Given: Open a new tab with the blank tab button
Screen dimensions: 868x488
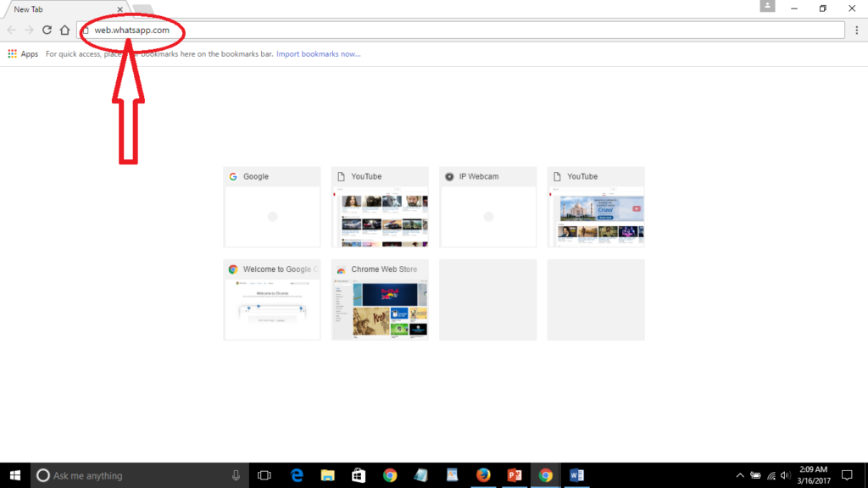Looking at the screenshot, I should (142, 9).
